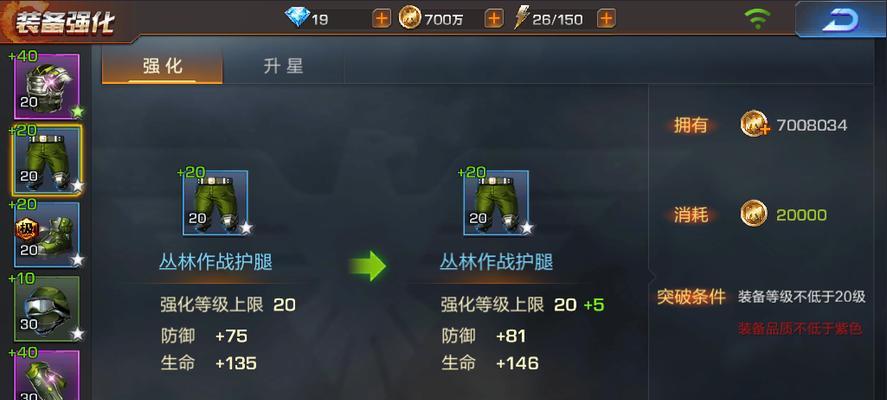Viewport: 887px width, 400px height.
Task: Add gold coins with plus button
Action: [x=494, y=19]
